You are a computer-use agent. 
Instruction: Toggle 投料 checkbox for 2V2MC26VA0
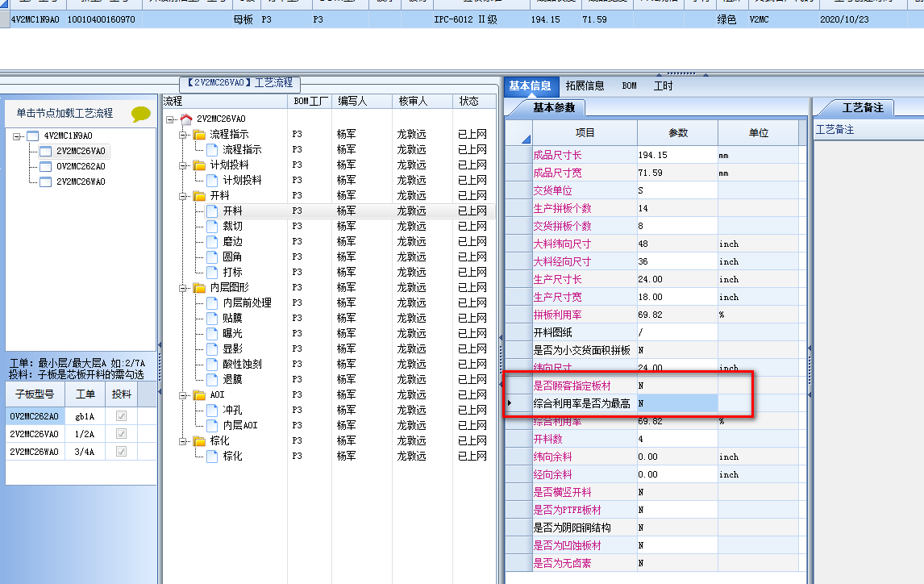click(x=122, y=434)
